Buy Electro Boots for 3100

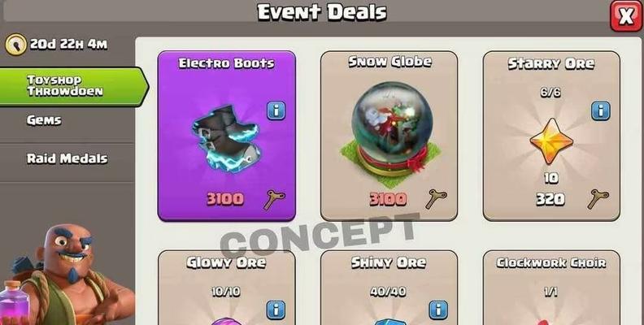(x=225, y=199)
